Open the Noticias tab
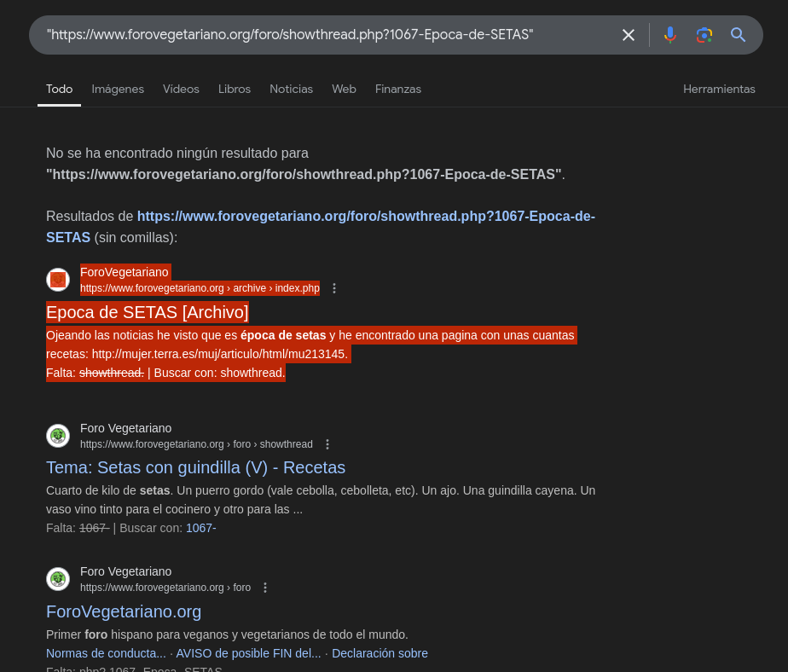The width and height of the screenshot is (788, 672). coord(291,89)
